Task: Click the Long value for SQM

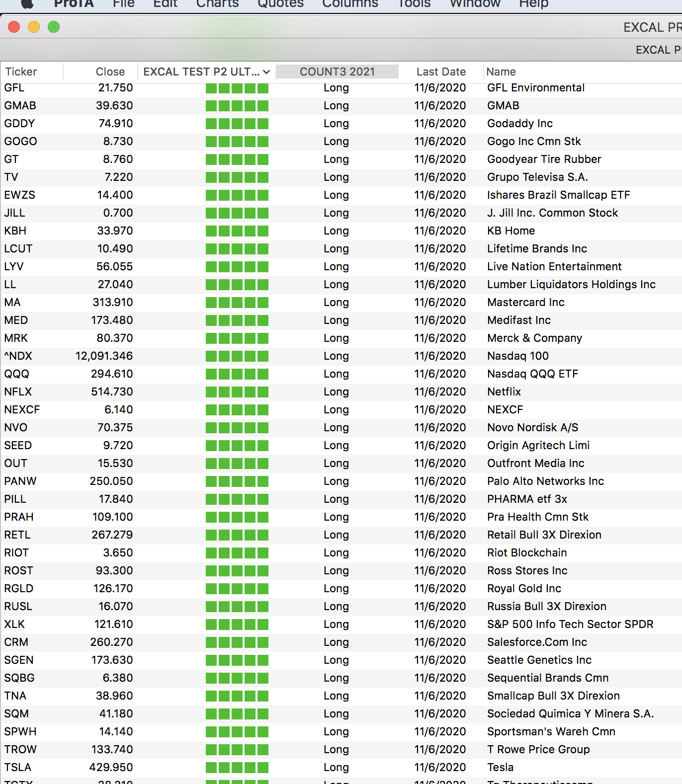Action: [336, 714]
